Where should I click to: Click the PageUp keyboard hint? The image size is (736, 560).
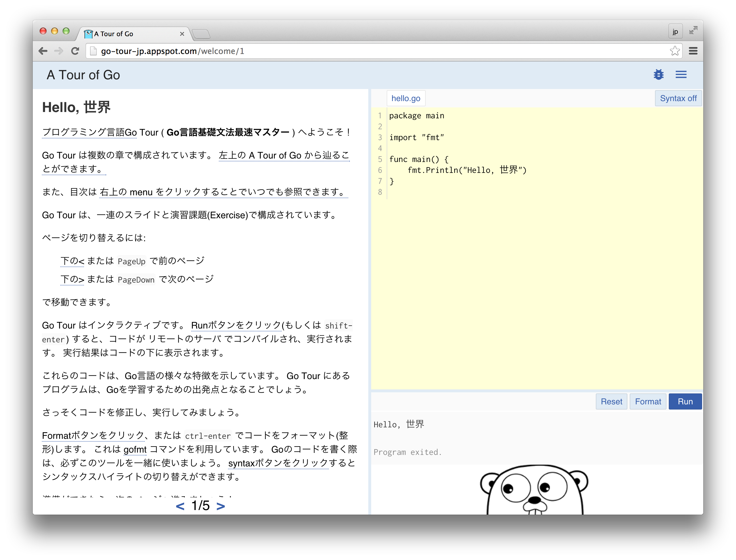(x=131, y=261)
